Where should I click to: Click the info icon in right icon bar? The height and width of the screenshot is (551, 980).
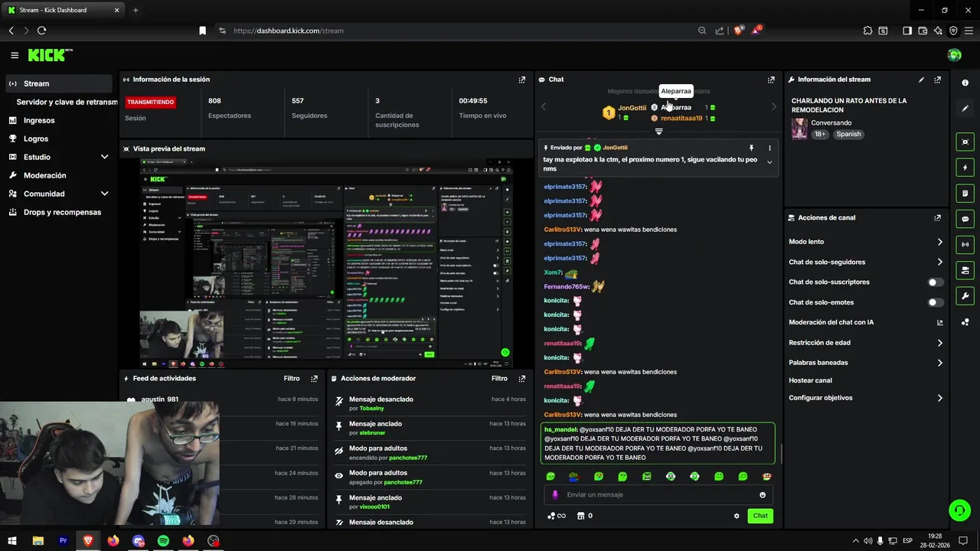tap(965, 83)
